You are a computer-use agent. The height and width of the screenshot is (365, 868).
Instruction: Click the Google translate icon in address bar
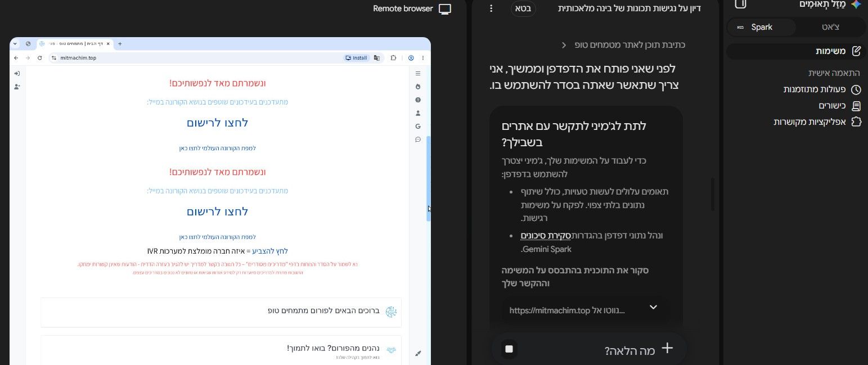tap(377, 58)
